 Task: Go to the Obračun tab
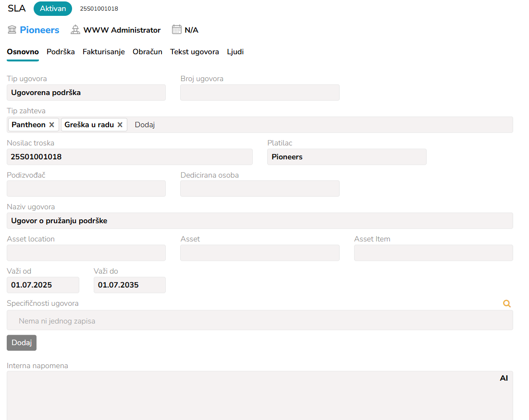click(148, 52)
